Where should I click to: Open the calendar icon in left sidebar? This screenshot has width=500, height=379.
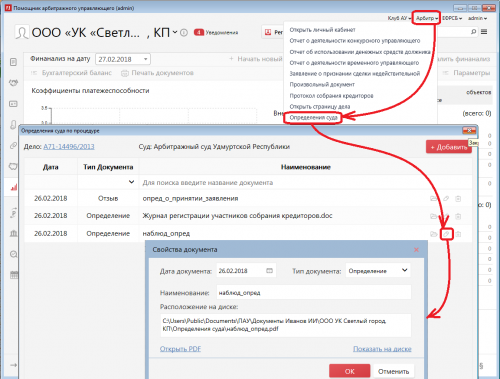[x=14, y=275]
